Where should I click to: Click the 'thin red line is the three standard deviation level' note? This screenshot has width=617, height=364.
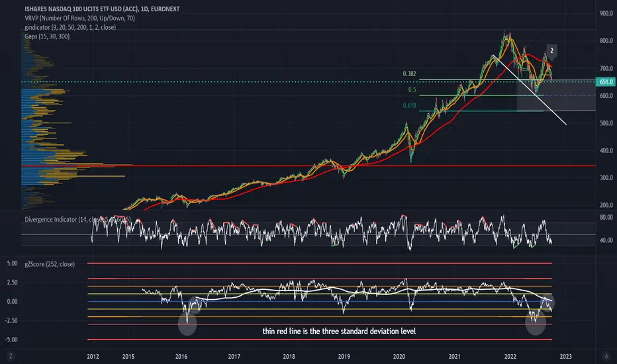click(x=339, y=332)
